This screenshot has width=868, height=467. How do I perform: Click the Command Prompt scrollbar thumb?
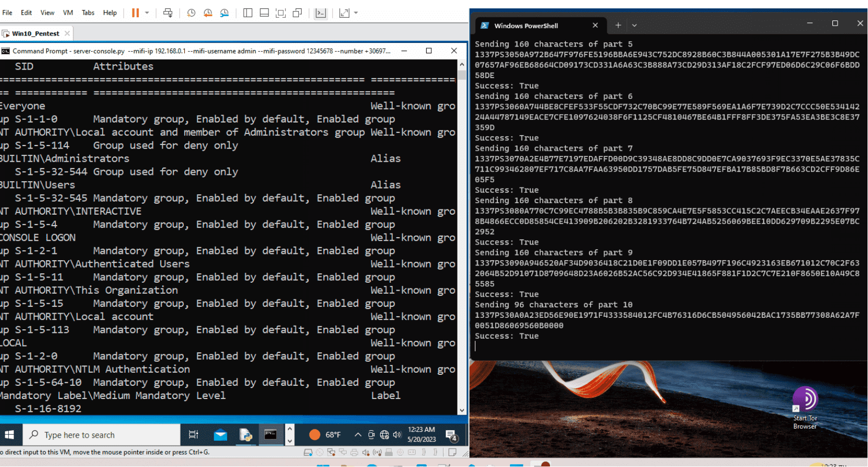pyautogui.click(x=462, y=74)
